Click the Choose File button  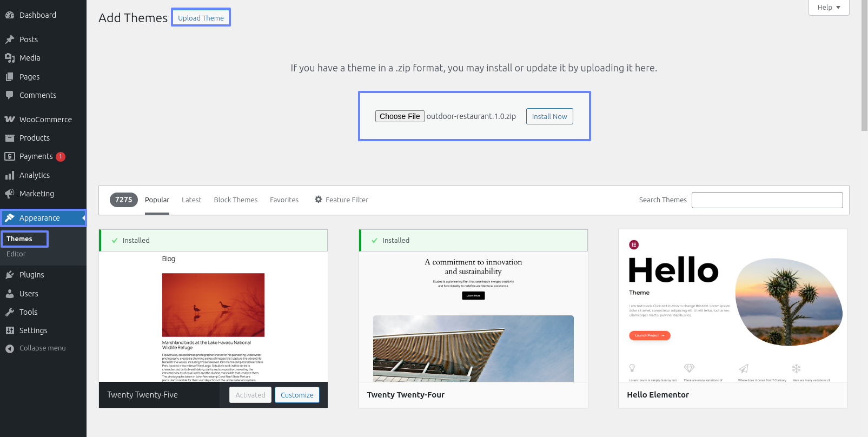pos(400,116)
